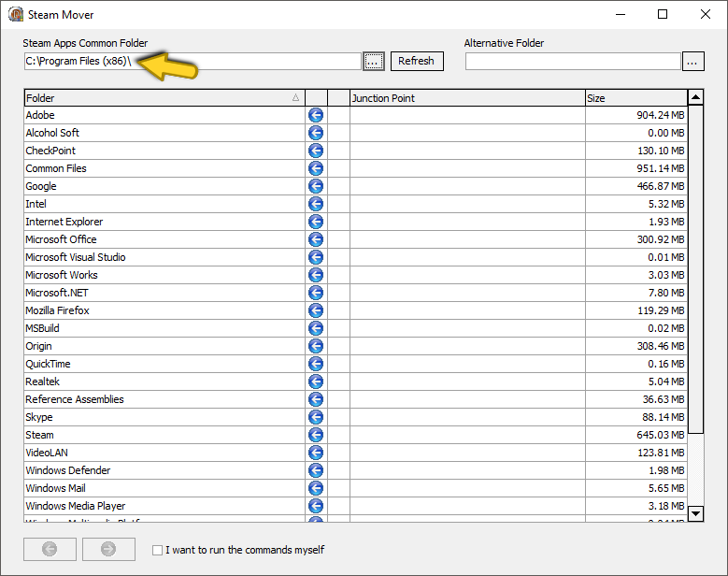Screen dimensions: 728x576
Task: Click the blue arrow icon in the Skype row
Action: pos(316,417)
